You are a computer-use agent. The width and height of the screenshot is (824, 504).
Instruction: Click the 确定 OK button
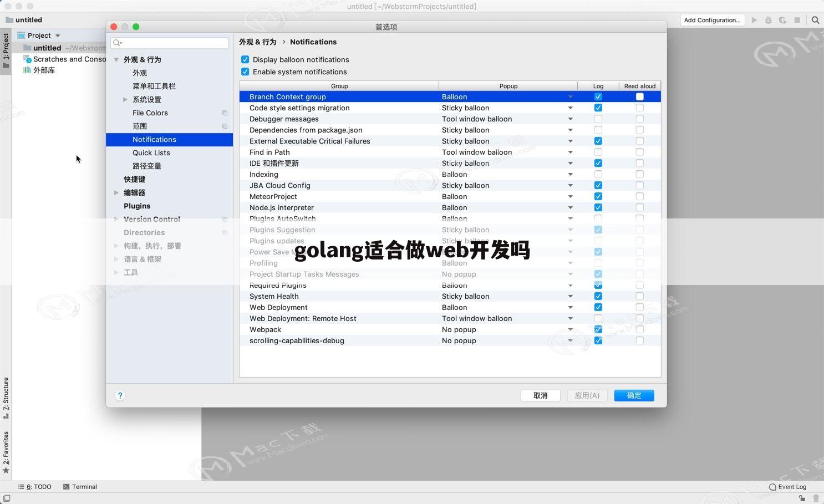click(x=634, y=395)
